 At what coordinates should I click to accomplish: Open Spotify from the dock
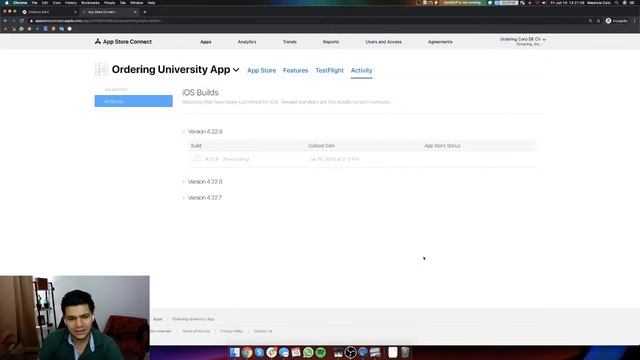(x=321, y=352)
